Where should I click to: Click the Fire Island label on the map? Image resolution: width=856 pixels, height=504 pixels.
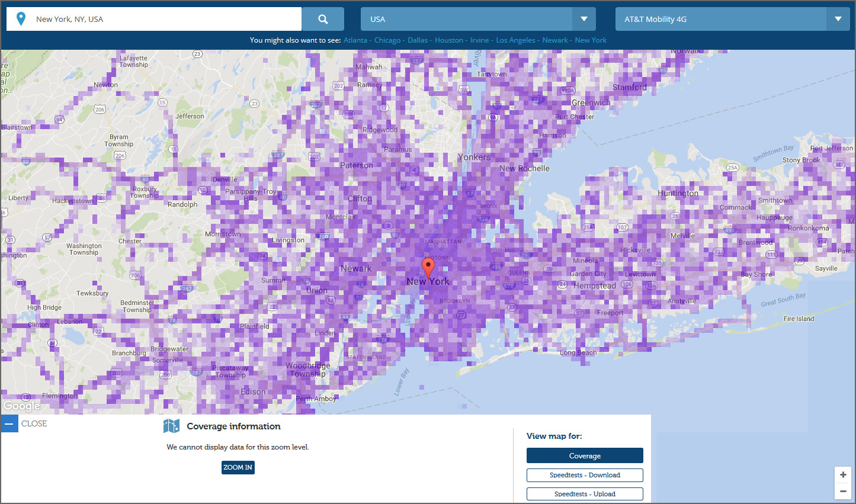tap(799, 319)
